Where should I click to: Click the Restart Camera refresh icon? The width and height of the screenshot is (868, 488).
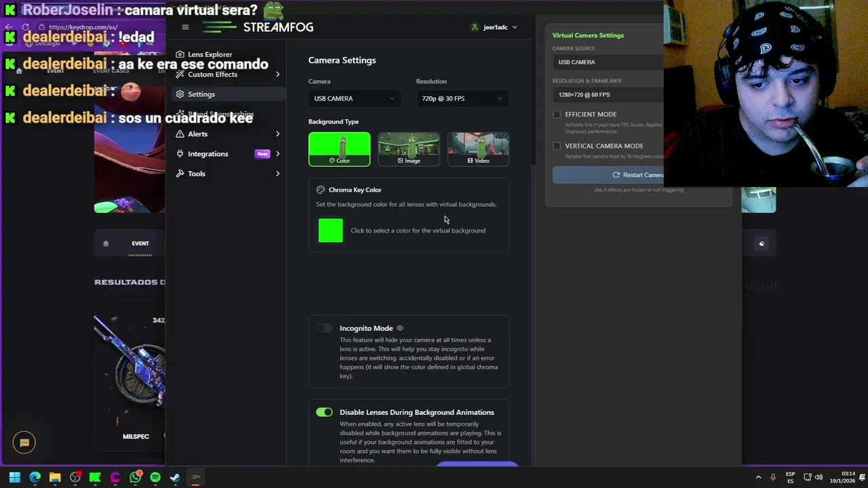(x=616, y=175)
